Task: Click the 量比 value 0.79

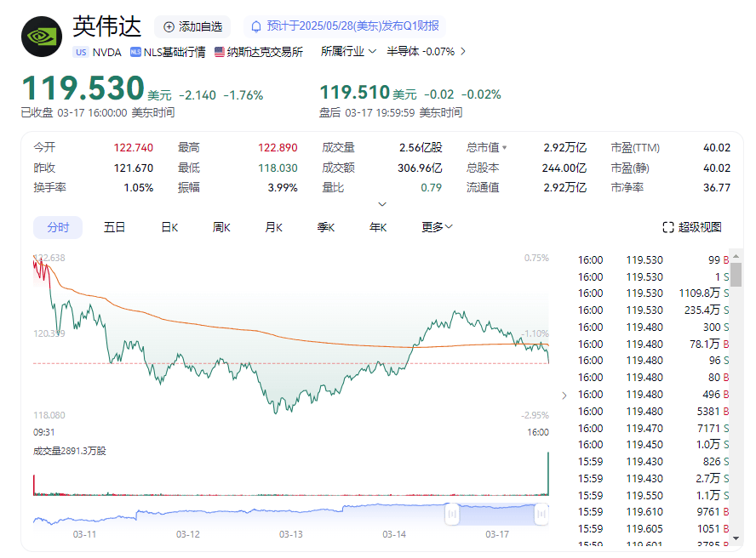Action: tap(431, 188)
